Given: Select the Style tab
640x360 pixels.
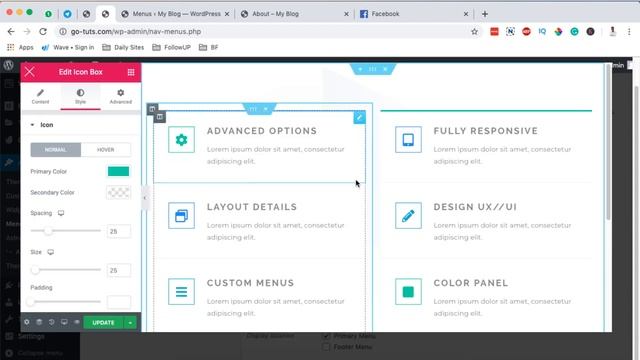Looking at the screenshot, I should (80, 97).
